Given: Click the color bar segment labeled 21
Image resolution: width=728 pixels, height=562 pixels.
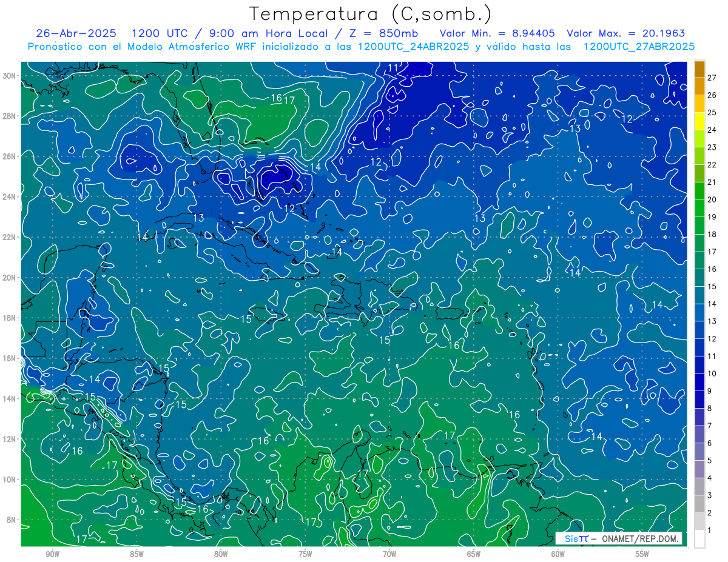Looking at the screenshot, I should coord(699,174).
